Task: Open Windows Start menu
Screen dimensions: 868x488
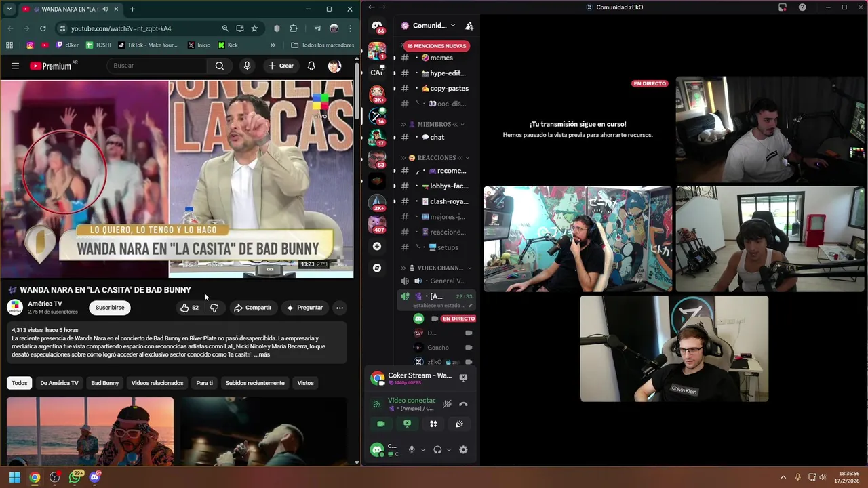Action: pyautogui.click(x=14, y=477)
